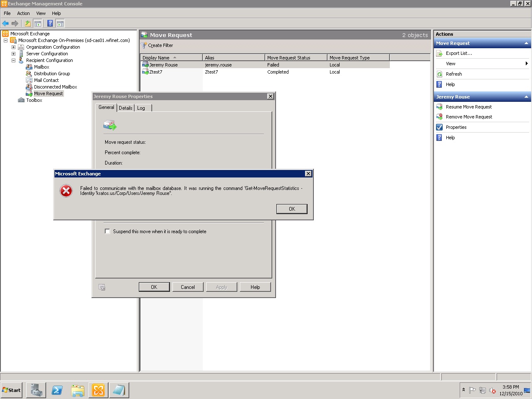Open the Action menu
Screen dimensions: 532x399
(23, 13)
